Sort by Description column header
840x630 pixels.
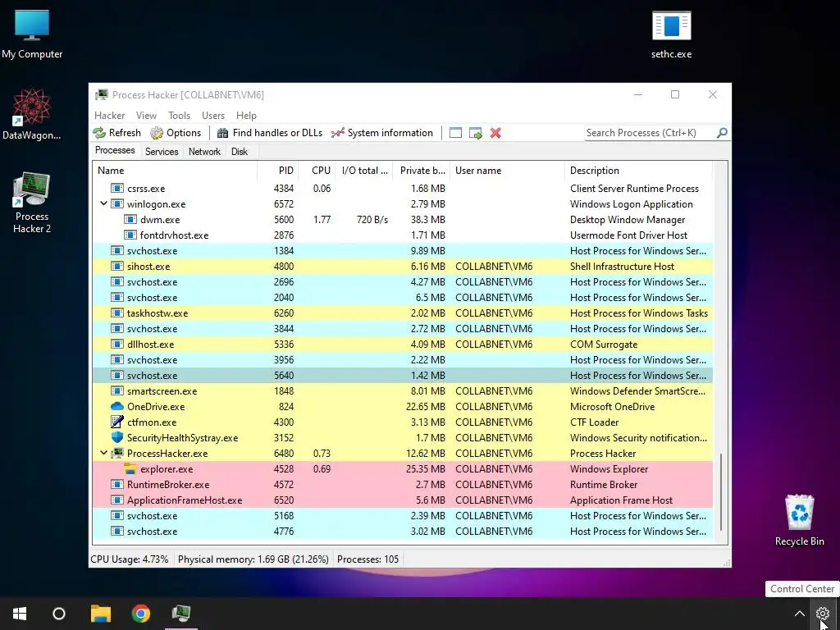pos(638,171)
